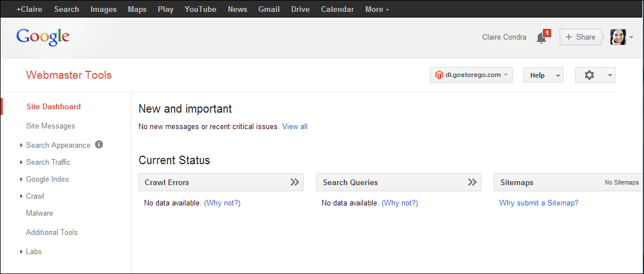Open Gmail from the top bar
This screenshot has height=274, width=644.
(x=269, y=9)
